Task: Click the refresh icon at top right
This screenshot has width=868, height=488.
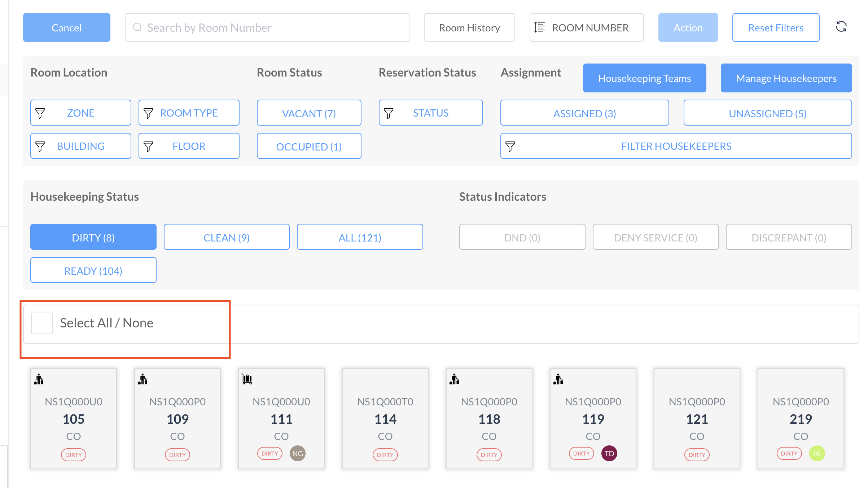Action: click(841, 27)
